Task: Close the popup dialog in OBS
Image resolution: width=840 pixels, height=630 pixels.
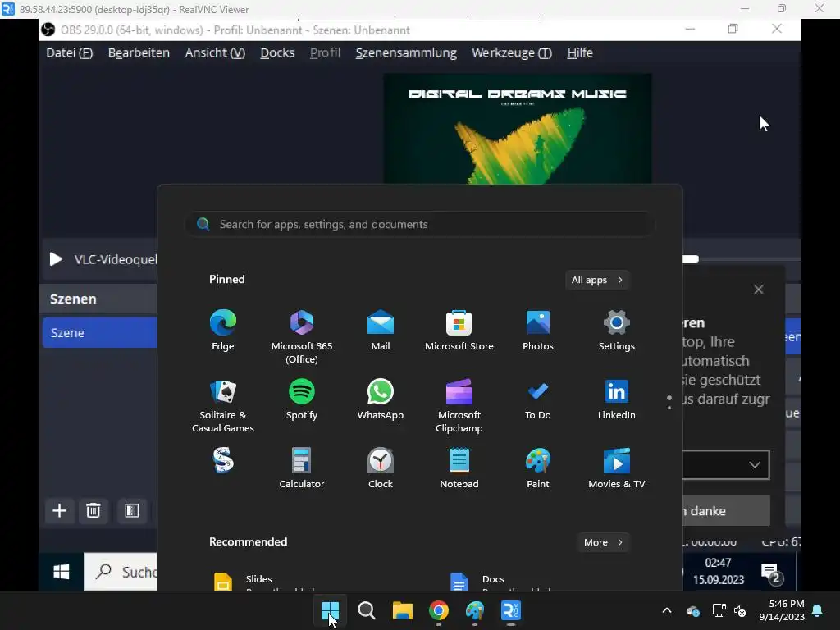Action: (x=759, y=290)
